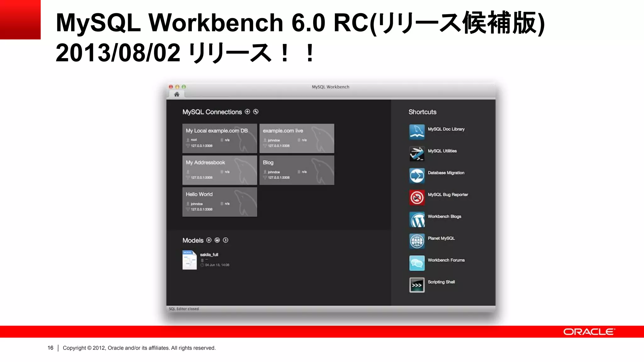Click the red close window button

(171, 87)
